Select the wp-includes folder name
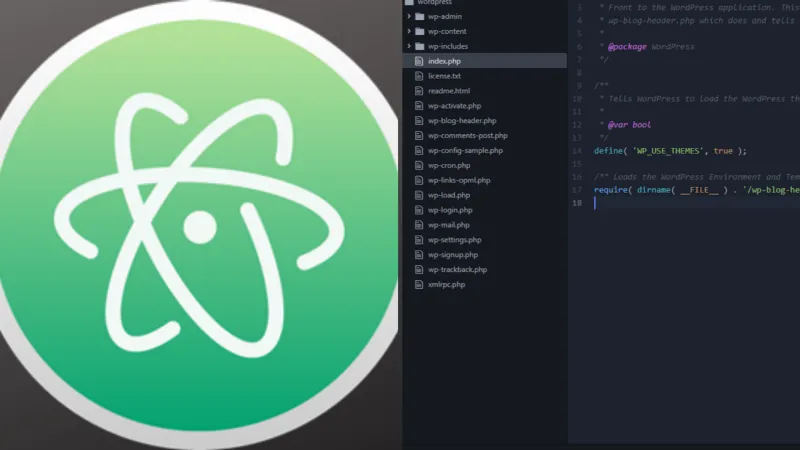This screenshot has height=450, width=800. pos(448,46)
